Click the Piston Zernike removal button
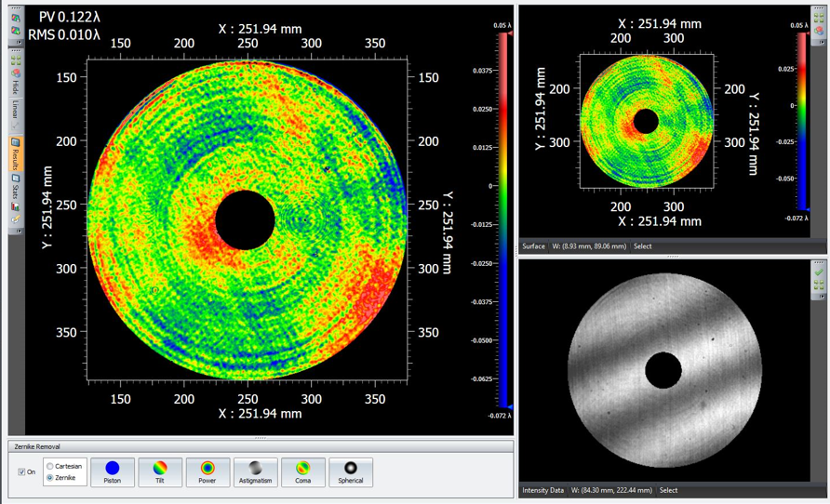Viewport: 830px width, 504px height. point(113,472)
